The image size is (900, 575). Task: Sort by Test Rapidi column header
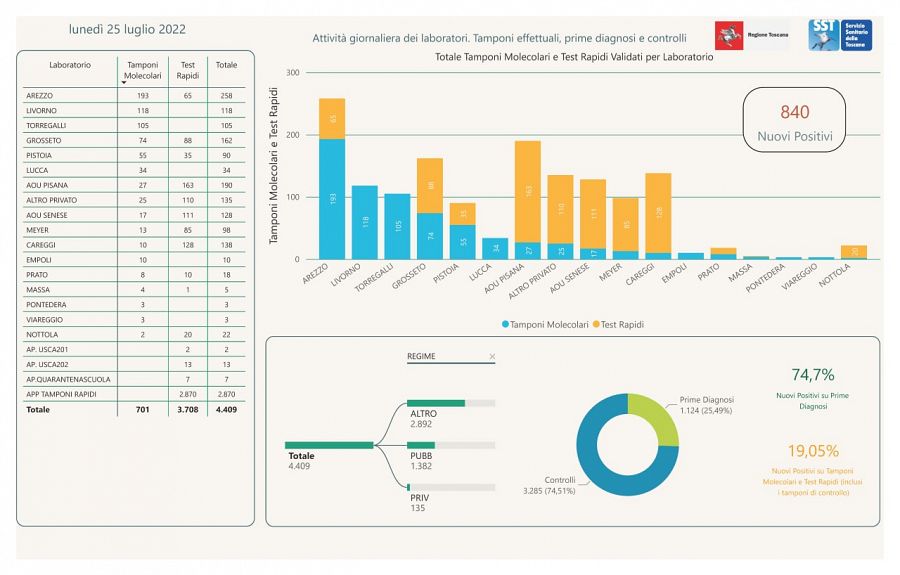[x=186, y=70]
